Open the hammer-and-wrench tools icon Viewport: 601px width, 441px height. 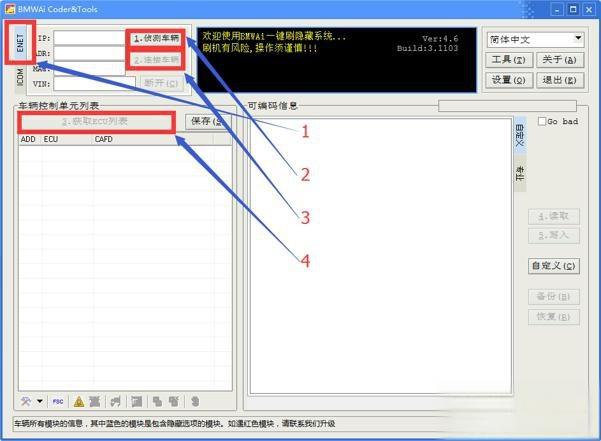point(26,401)
